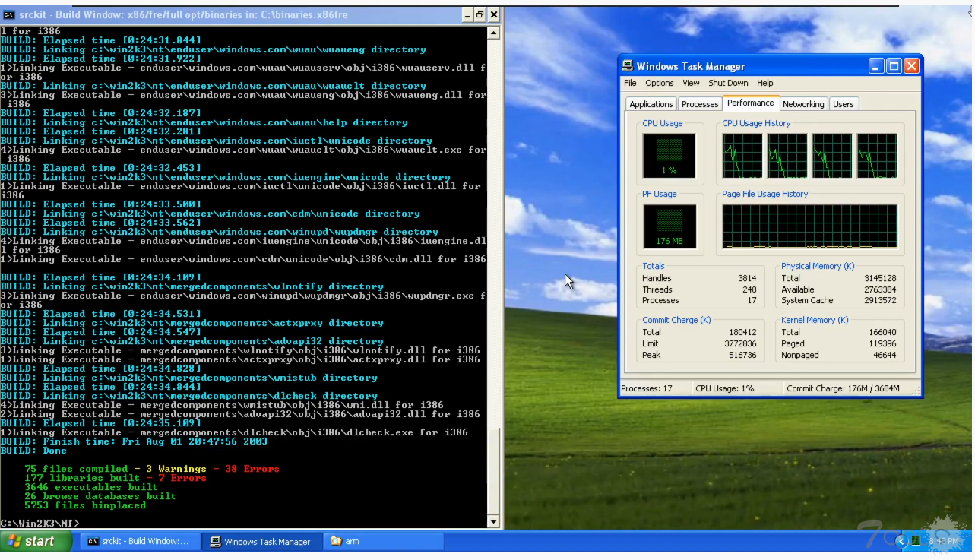Open the Help menu in Task Manager
975x560 pixels.
point(764,84)
